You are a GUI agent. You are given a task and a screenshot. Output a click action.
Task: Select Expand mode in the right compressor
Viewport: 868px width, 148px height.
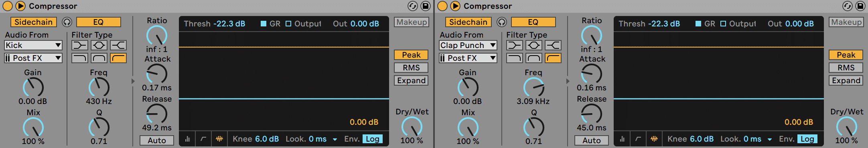(846, 80)
